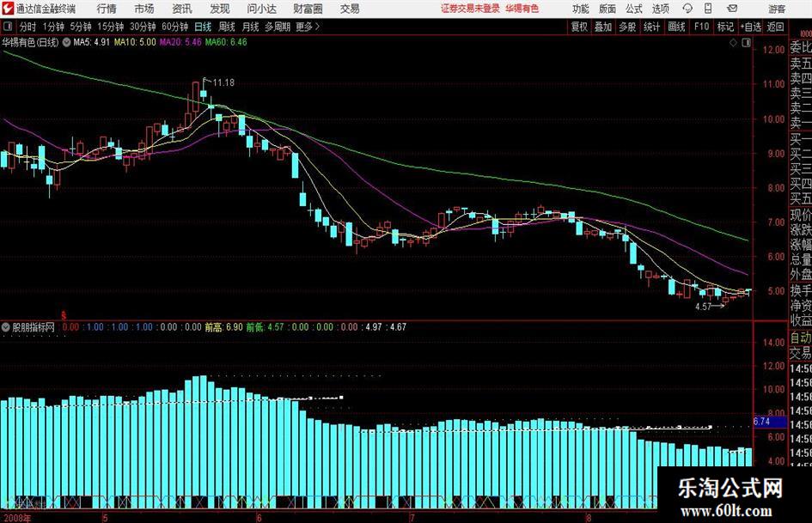
Task: Click the 股朋指标网 indicator name
Action: [x=34, y=327]
